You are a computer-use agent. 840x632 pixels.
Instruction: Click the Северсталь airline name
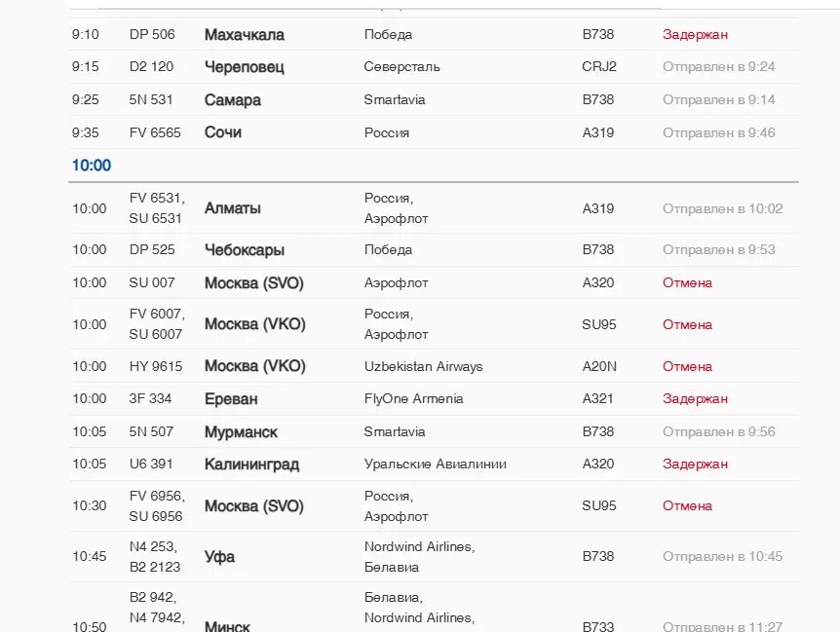tap(401, 67)
